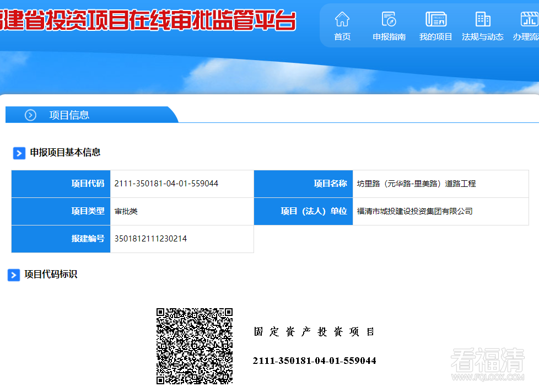Click the 我的项目 project board icon
539x392 pixels.
coord(436,19)
